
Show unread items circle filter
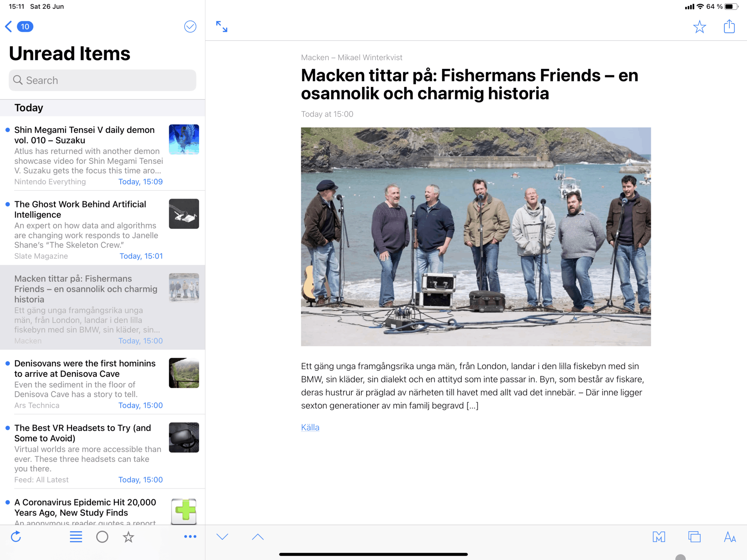pyautogui.click(x=102, y=537)
